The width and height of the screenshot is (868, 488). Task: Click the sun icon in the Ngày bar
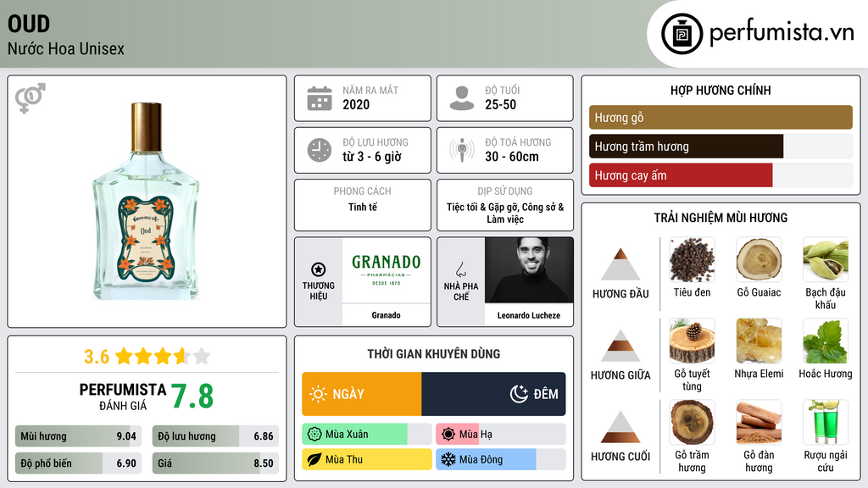tap(319, 394)
